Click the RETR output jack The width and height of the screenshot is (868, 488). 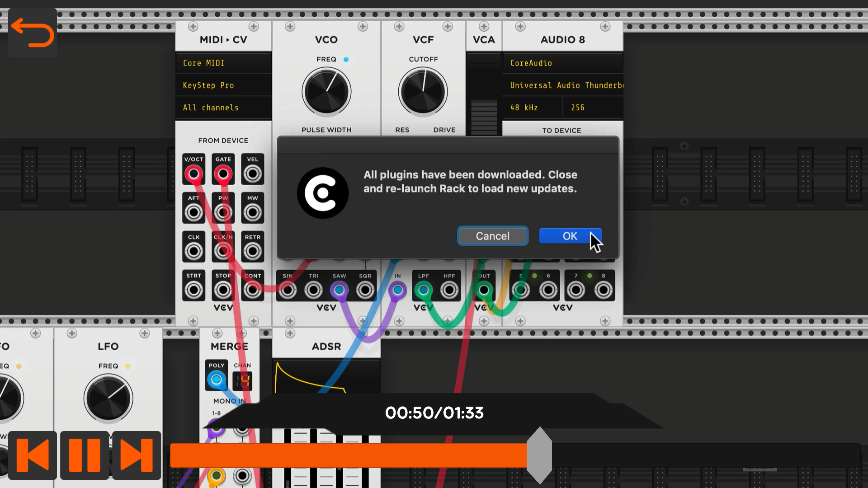click(252, 251)
